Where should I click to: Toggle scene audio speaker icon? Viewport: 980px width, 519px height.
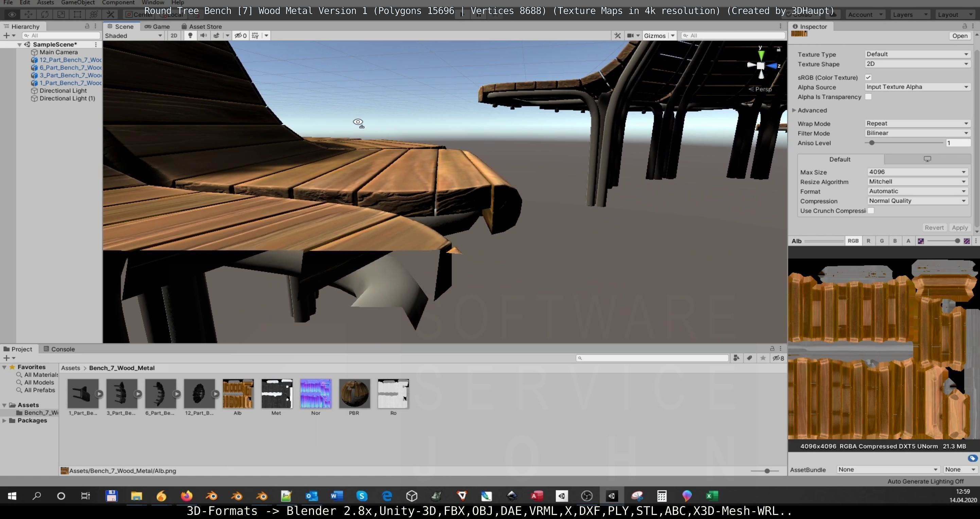coord(204,35)
